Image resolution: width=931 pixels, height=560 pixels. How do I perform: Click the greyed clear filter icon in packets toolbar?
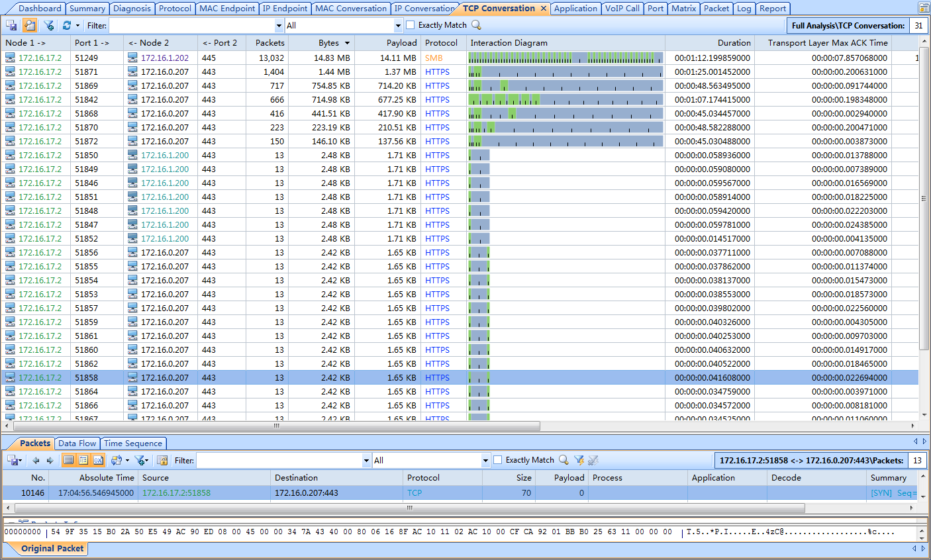click(593, 460)
